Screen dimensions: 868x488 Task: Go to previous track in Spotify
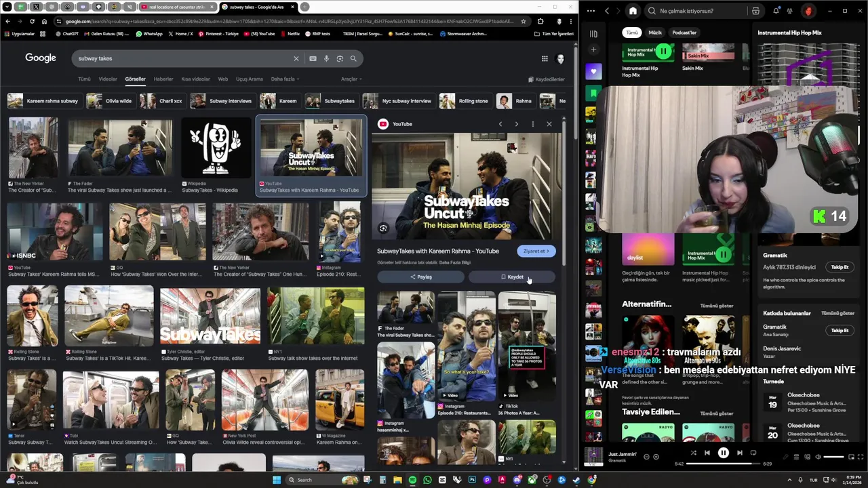pos(707,453)
